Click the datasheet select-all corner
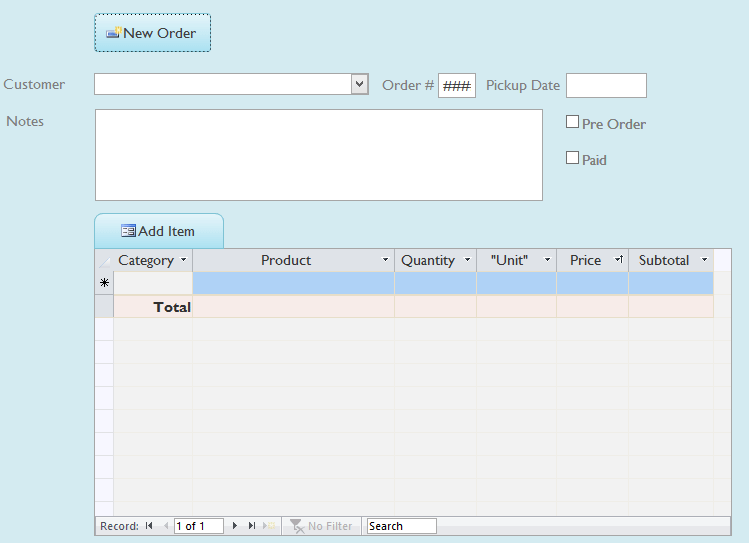The width and height of the screenshot is (749, 543). 104,260
